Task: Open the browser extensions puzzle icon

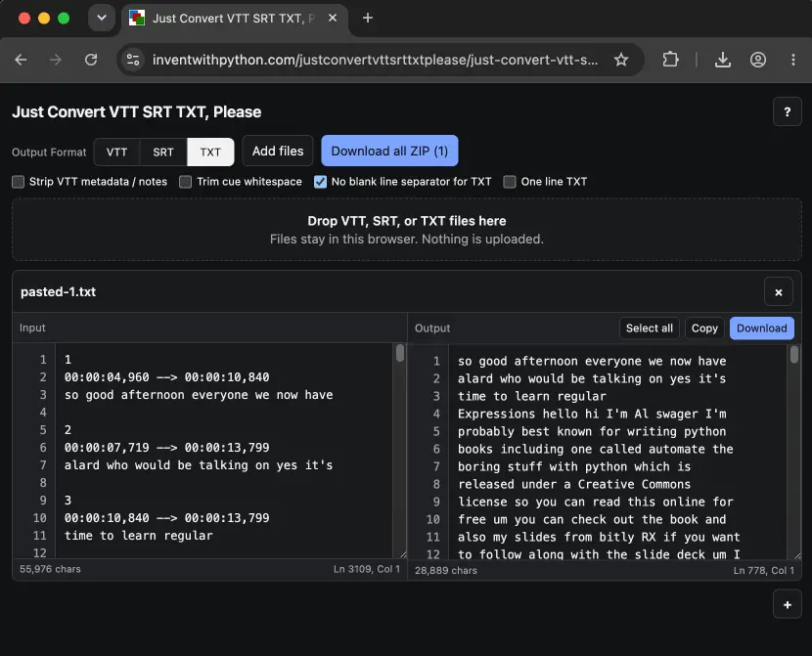Action: (x=670, y=60)
